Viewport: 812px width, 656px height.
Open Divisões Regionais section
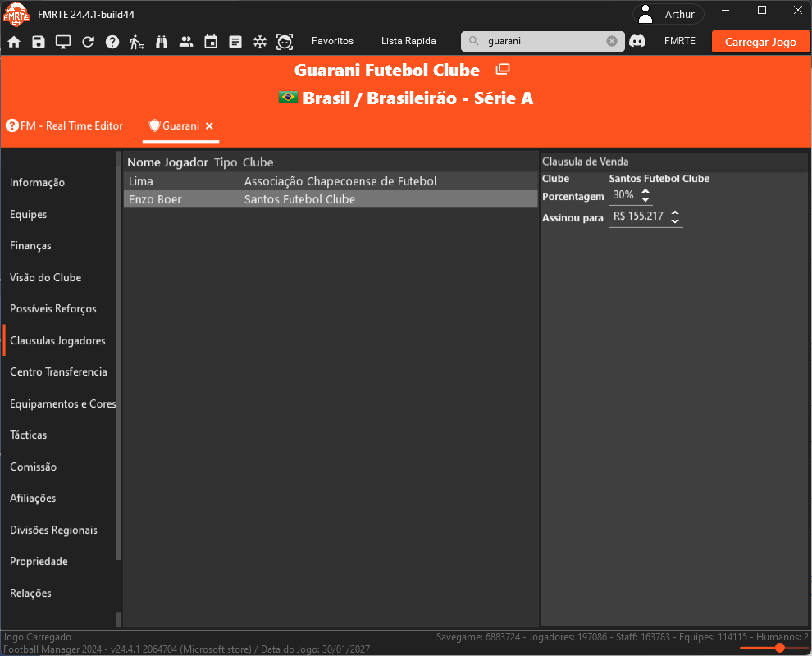coord(53,531)
